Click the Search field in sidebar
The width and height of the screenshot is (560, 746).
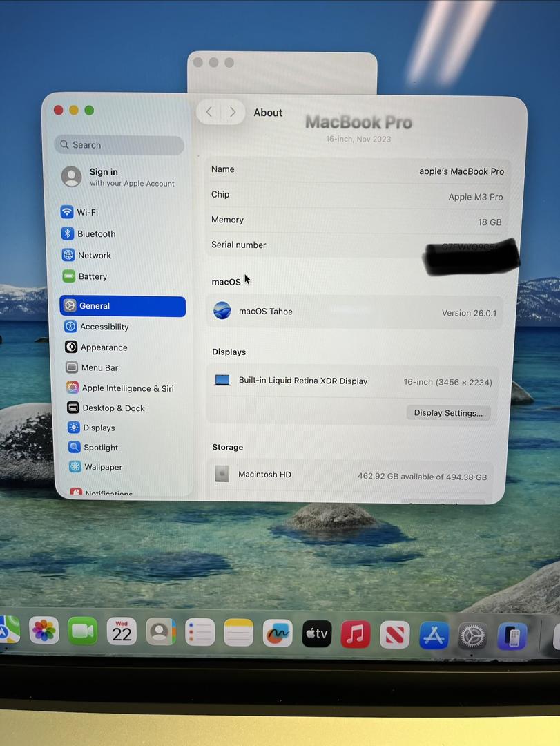[x=119, y=144]
